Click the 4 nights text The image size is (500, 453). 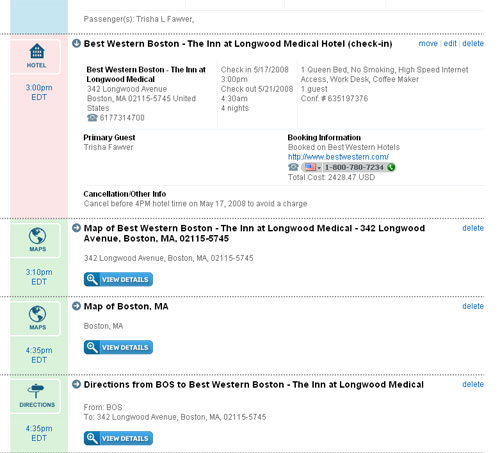click(235, 108)
